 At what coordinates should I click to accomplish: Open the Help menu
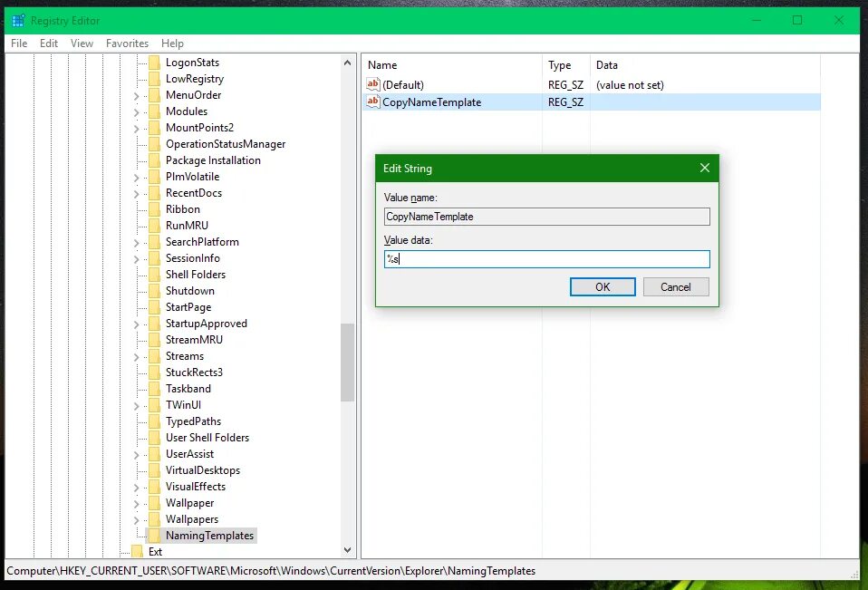point(172,44)
